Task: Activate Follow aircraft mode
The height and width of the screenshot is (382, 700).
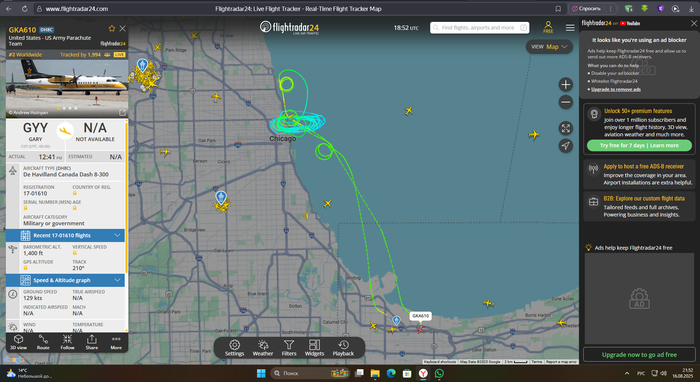Action: click(67, 342)
